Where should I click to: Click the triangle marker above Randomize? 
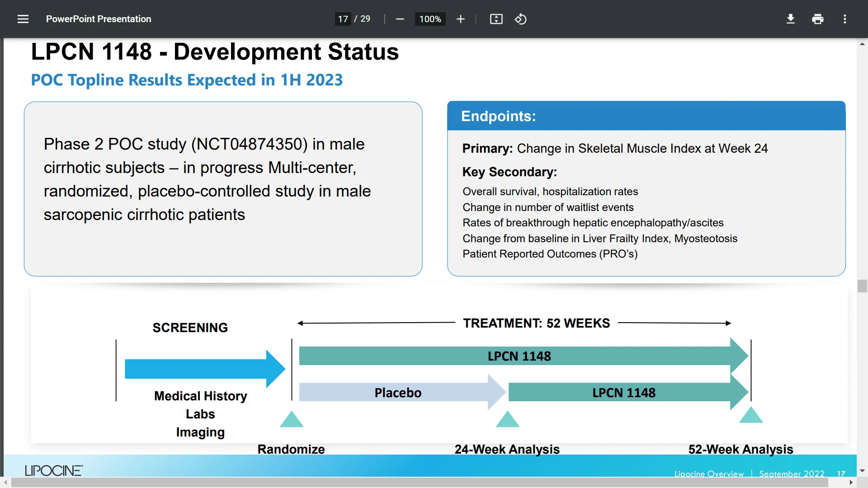click(x=292, y=419)
